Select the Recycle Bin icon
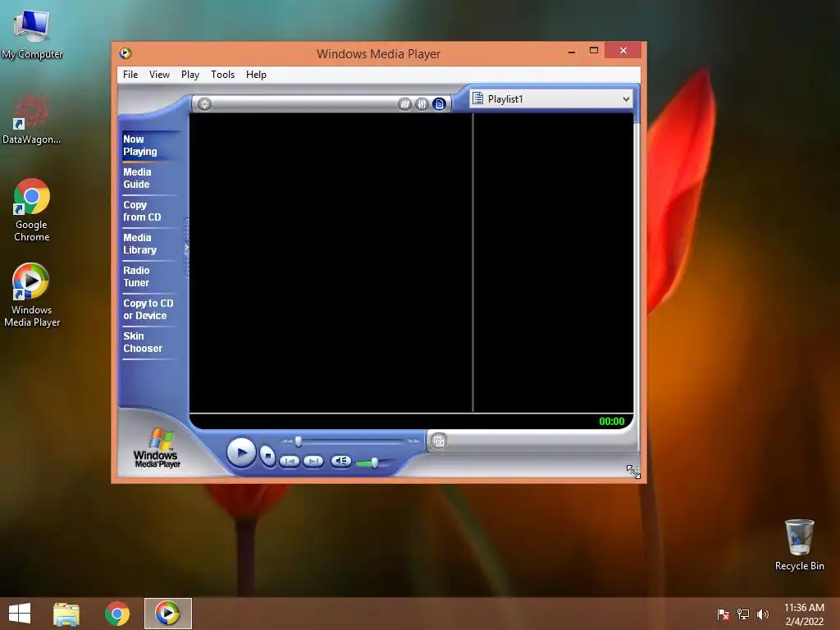 tap(799, 545)
